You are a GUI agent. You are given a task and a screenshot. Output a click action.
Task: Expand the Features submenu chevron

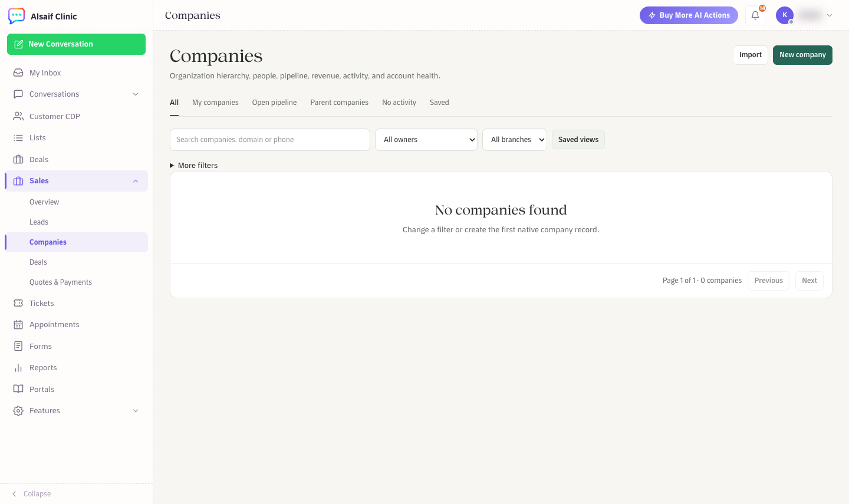(136, 411)
